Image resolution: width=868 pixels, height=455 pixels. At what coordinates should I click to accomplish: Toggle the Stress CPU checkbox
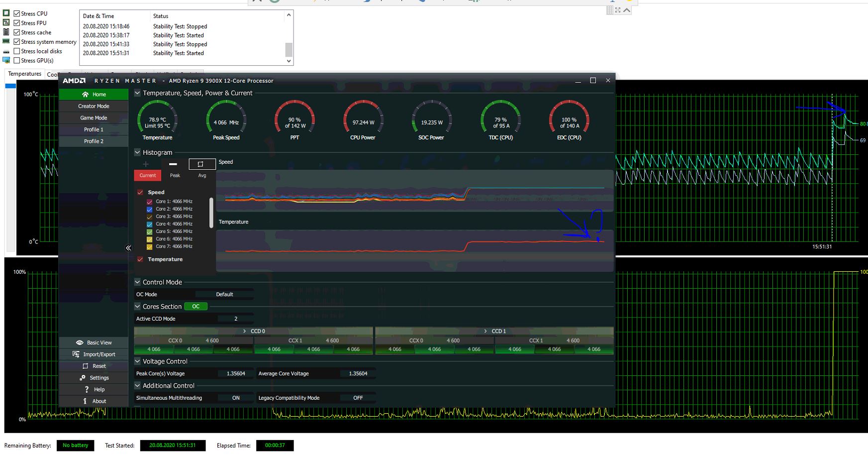[x=17, y=13]
